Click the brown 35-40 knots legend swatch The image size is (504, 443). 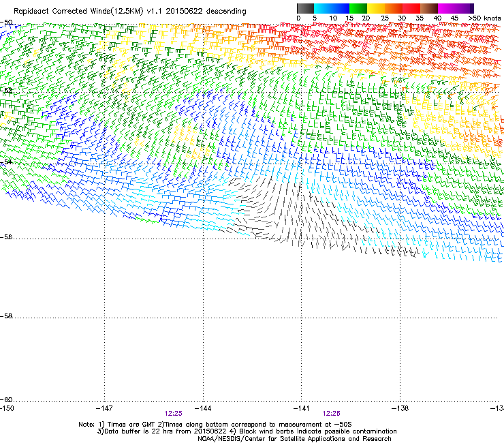click(429, 8)
